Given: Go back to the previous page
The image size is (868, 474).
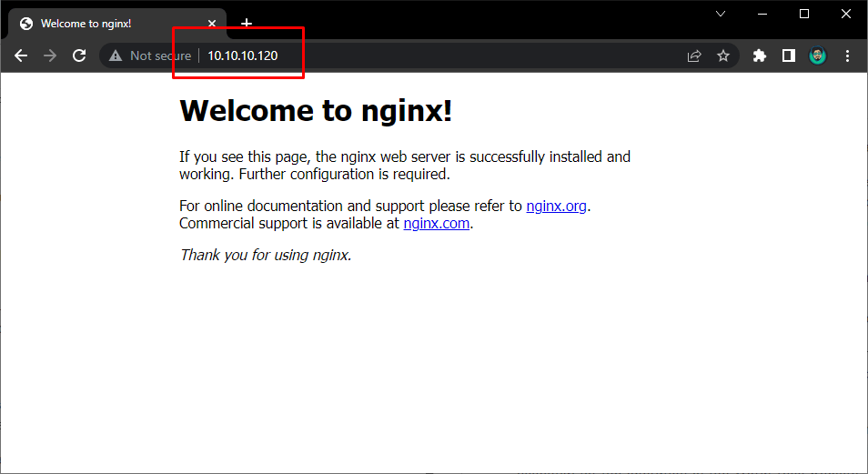Looking at the screenshot, I should coord(21,55).
